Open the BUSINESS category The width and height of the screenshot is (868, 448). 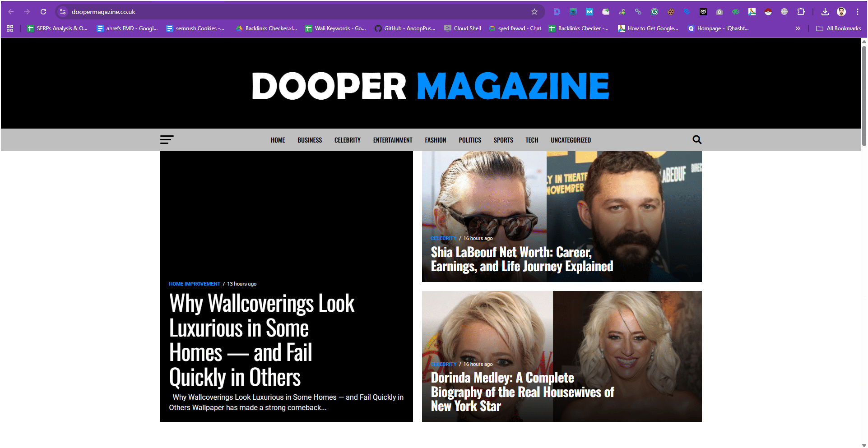pos(310,140)
